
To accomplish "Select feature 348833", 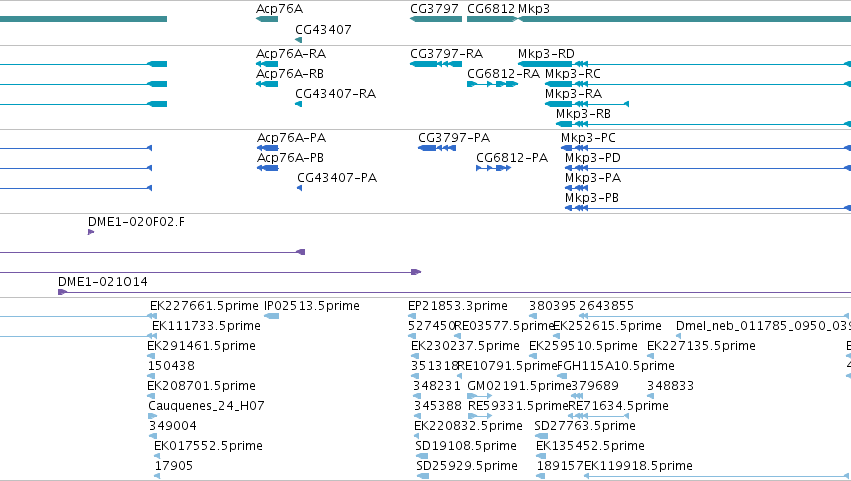I will (x=670, y=387).
